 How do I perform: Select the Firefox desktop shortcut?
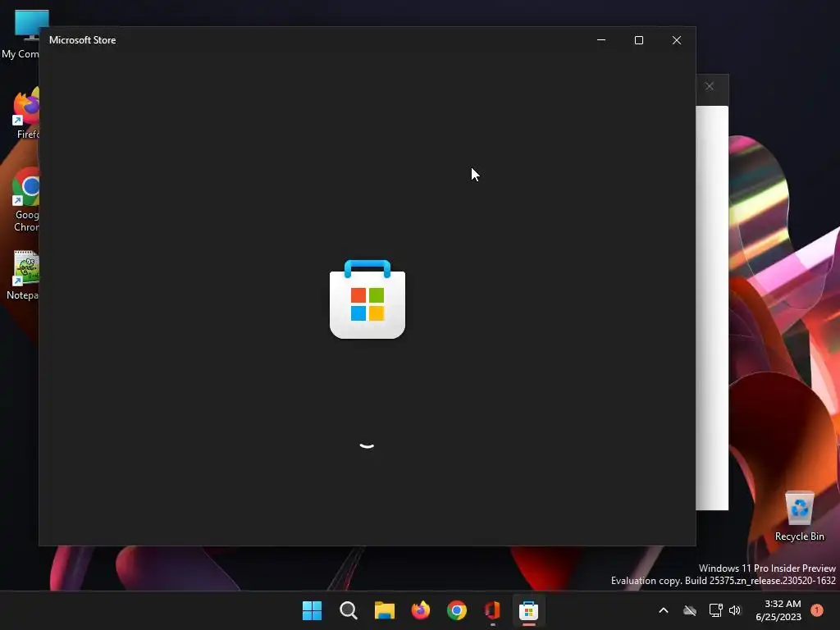pyautogui.click(x=25, y=113)
